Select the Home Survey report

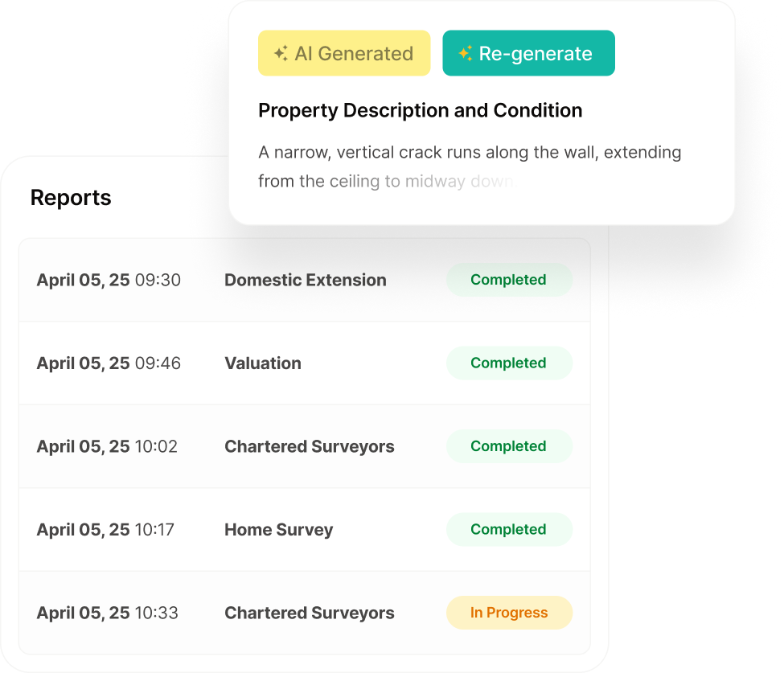tap(305, 530)
